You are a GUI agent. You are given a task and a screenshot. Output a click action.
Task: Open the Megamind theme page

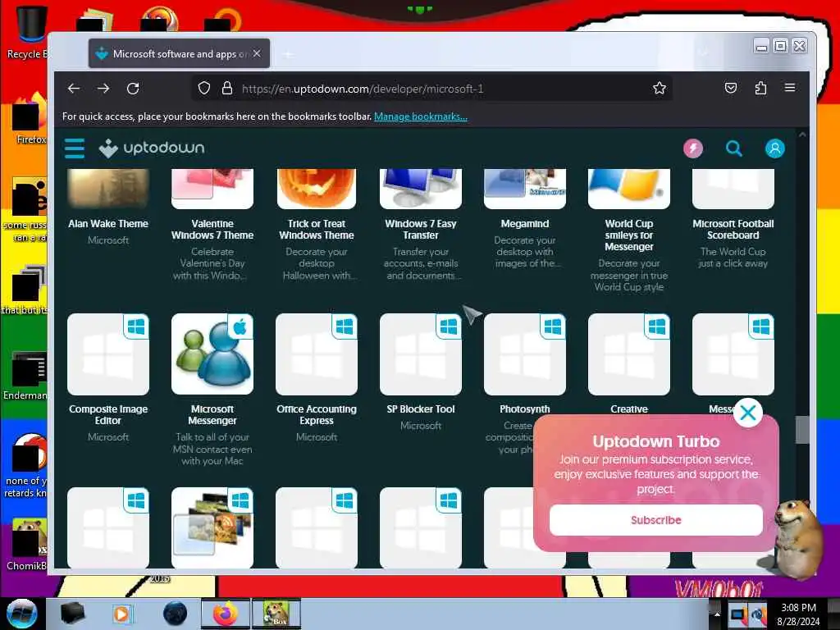pyautogui.click(x=525, y=223)
